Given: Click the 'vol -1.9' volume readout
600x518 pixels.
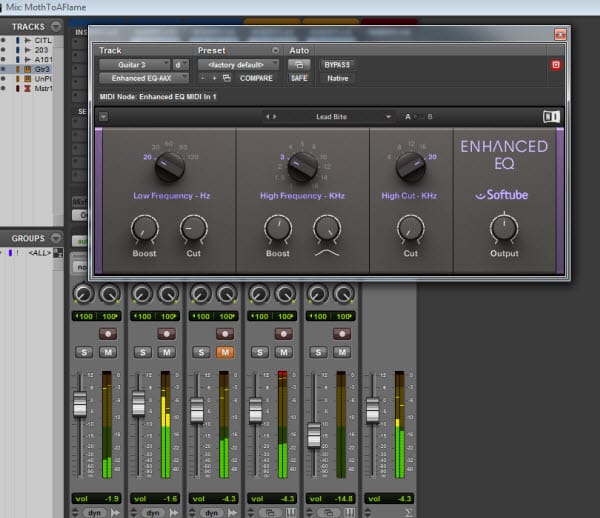Looking at the screenshot, I should [96, 498].
